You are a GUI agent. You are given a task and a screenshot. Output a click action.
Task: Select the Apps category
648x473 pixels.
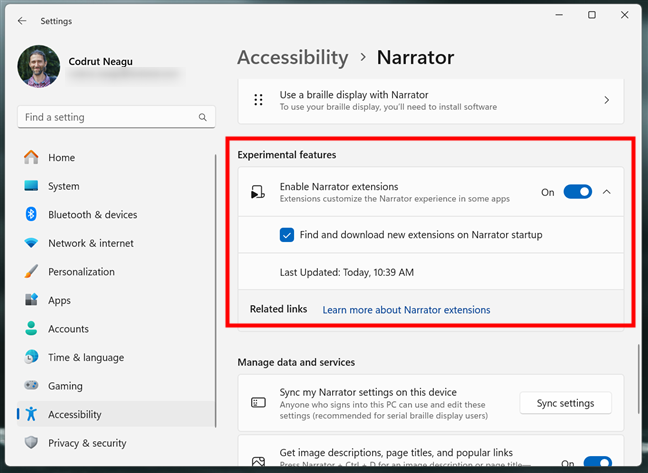tap(116, 300)
